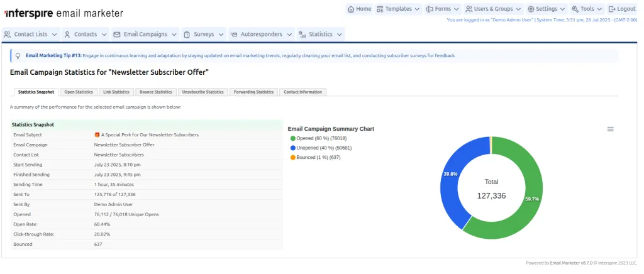Image resolution: width=644 pixels, height=274 pixels.
Task: Click the Tools wrench icon
Action: point(575,9)
